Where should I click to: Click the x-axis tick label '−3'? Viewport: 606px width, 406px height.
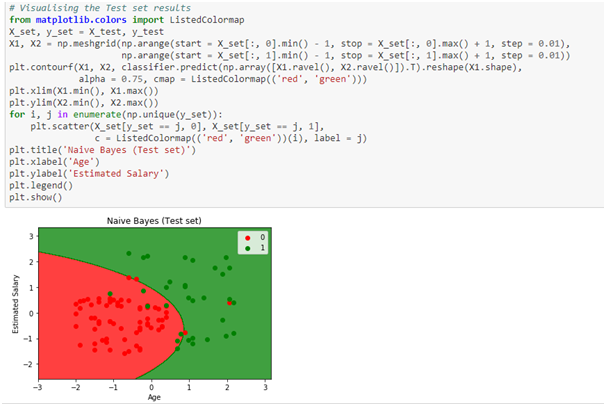pos(38,387)
